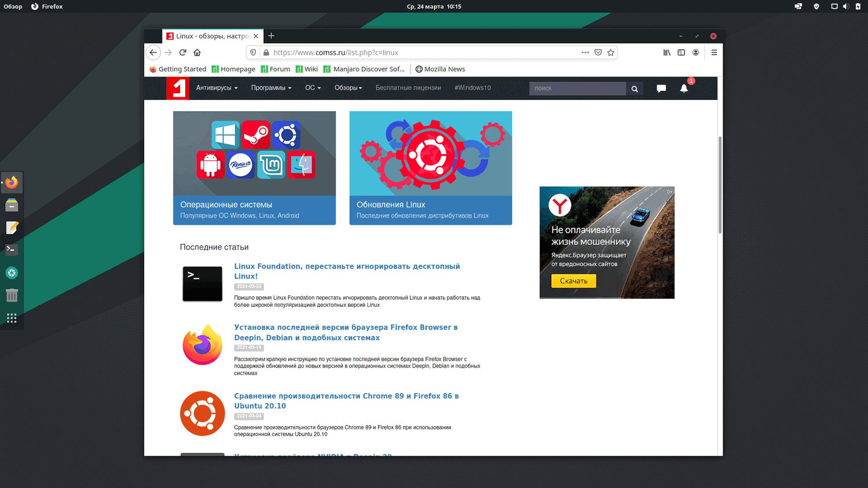Open the Firefox launcher in the dock

pos(12,182)
